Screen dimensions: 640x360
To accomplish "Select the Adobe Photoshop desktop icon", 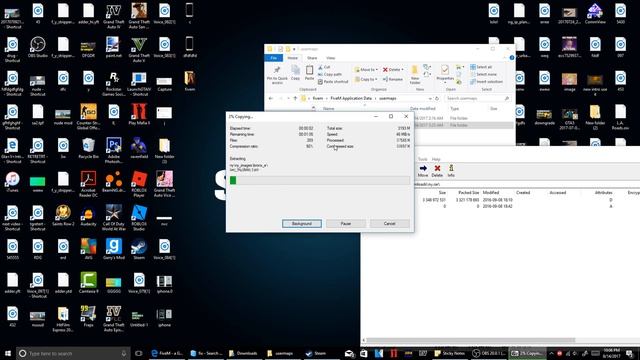I will tap(113, 151).
